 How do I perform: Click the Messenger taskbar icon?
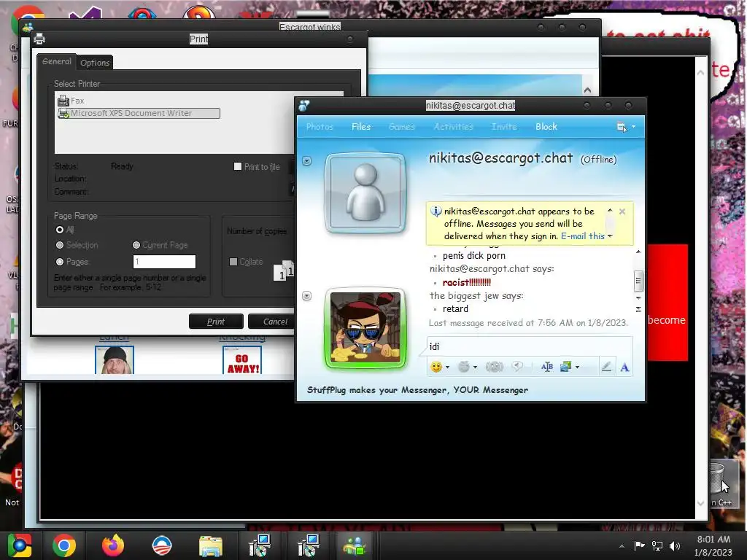click(354, 545)
